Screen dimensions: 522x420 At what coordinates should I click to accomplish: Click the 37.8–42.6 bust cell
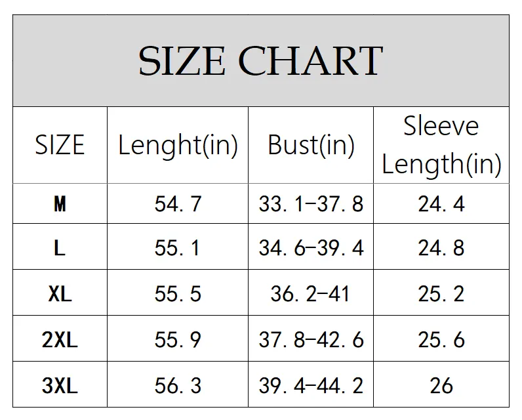[x=311, y=339]
